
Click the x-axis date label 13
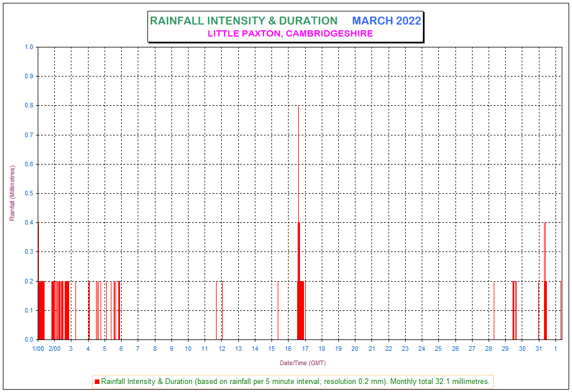click(238, 349)
